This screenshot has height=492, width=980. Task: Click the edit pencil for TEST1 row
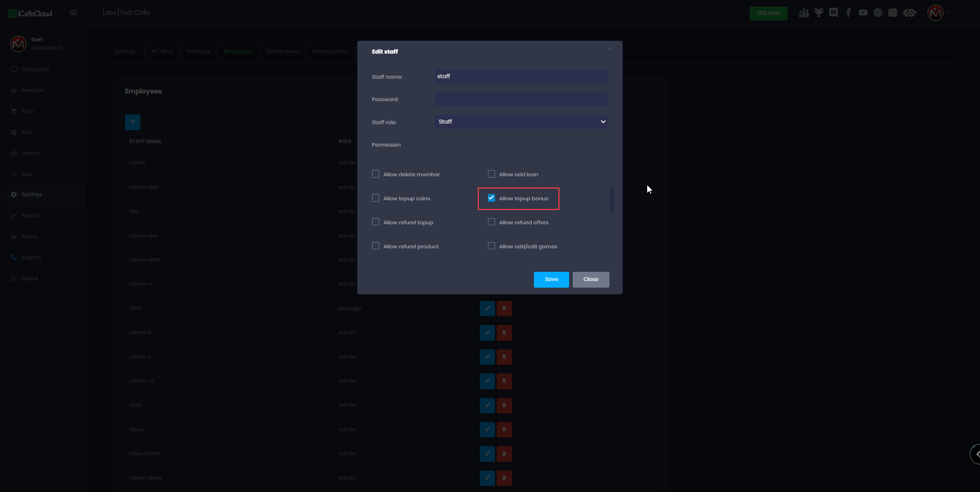(x=487, y=309)
